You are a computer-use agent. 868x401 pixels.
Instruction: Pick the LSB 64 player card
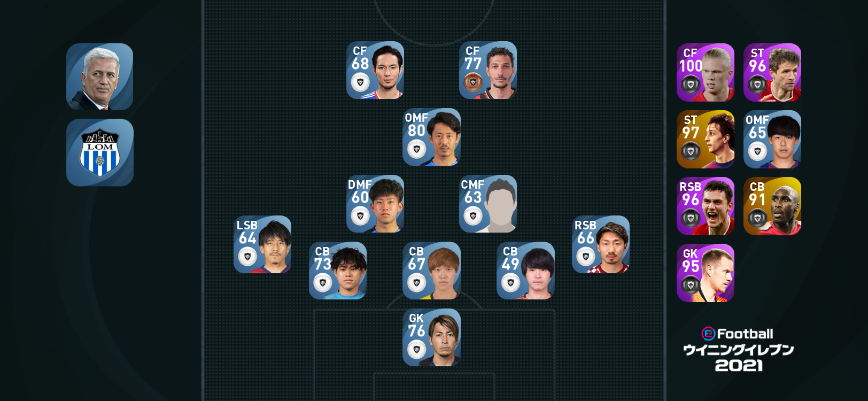pos(262,244)
